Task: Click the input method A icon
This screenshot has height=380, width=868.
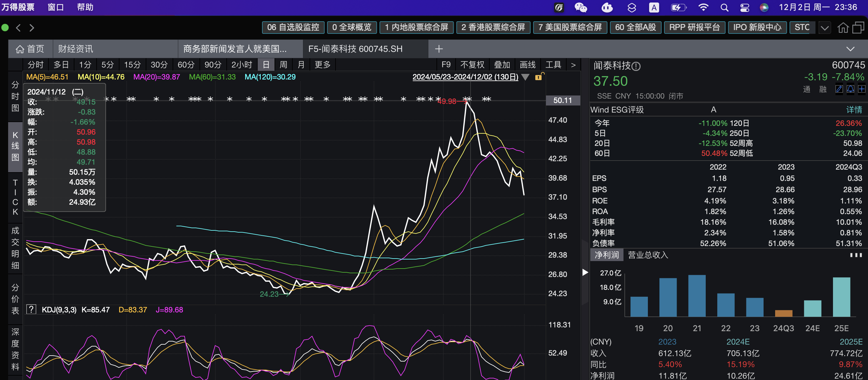Action: coord(654,8)
